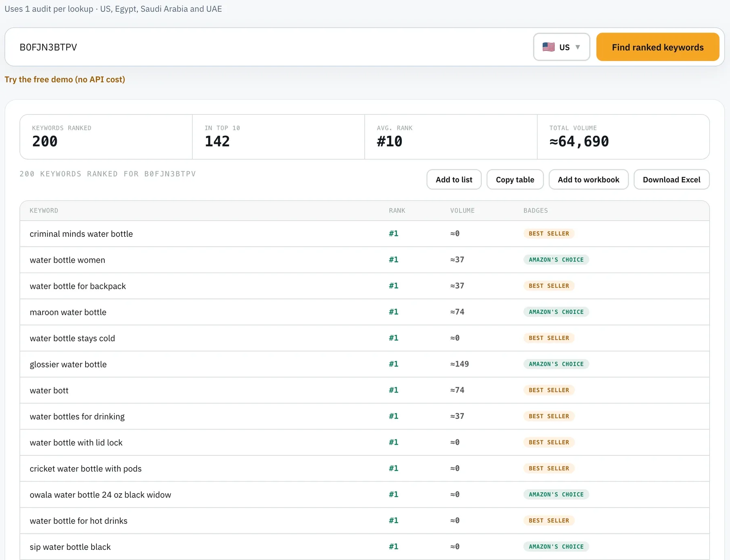This screenshot has height=560, width=730.
Task: Click the keyword criminal minds water bottle
Action: 81,234
